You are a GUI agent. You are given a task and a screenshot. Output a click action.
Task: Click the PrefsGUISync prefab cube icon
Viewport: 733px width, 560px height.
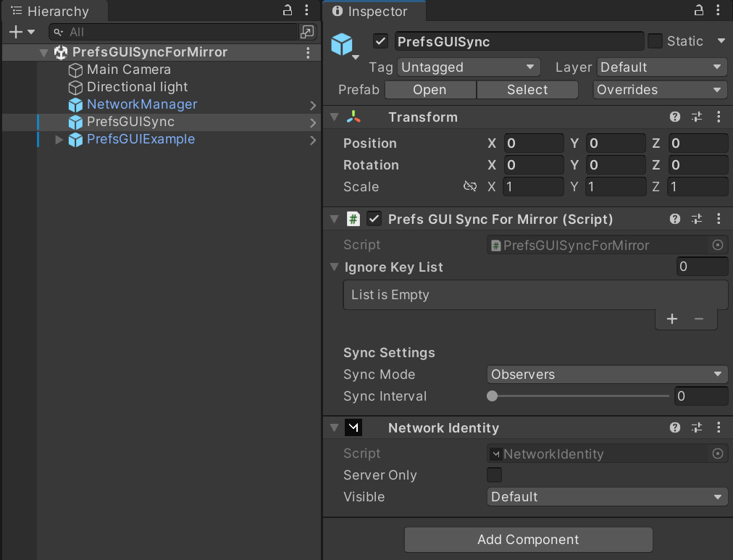[x=75, y=122]
